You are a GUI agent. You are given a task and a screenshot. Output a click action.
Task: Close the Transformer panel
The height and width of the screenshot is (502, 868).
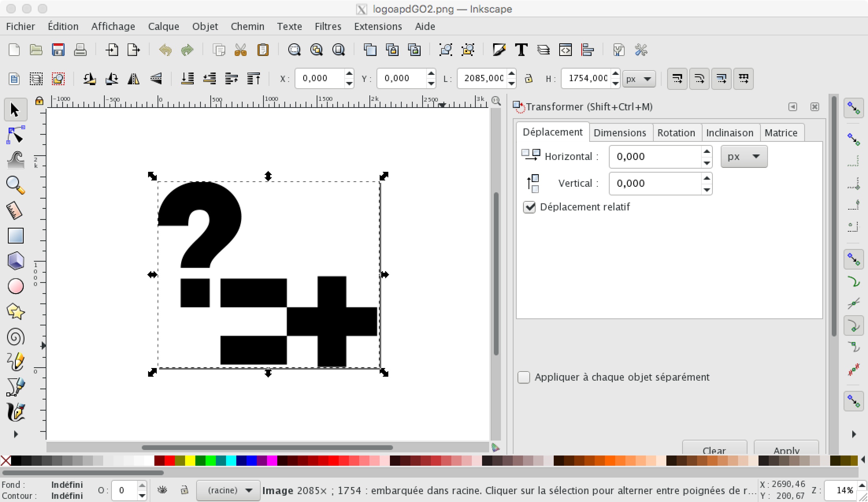[x=814, y=107]
